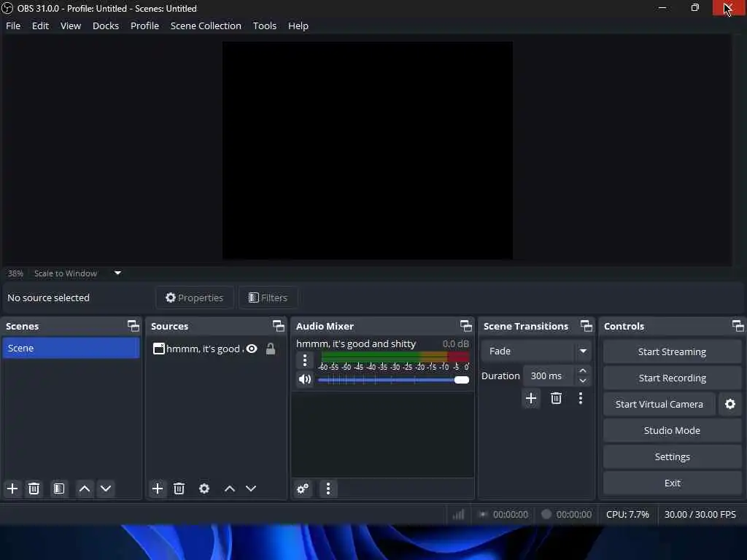Open the Scene Collection menu
Image resolution: width=747 pixels, height=560 pixels.
[206, 26]
